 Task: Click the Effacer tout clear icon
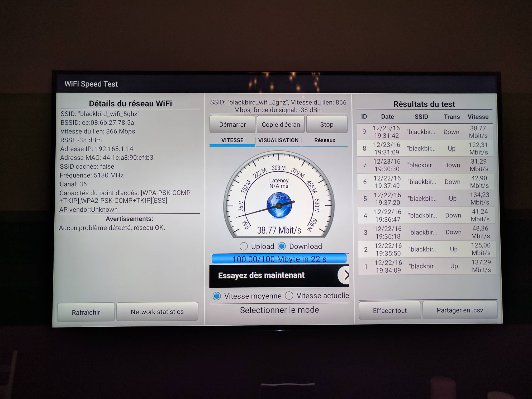point(389,310)
